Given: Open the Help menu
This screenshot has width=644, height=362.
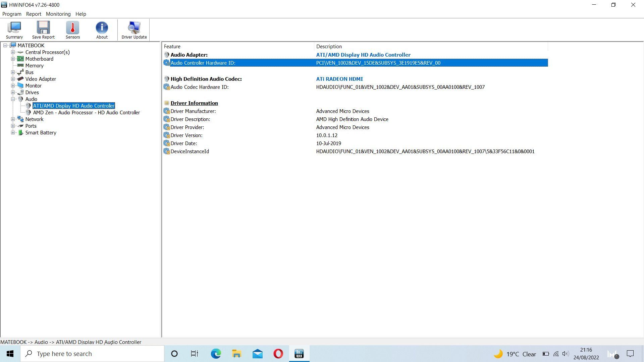Looking at the screenshot, I should [x=80, y=14].
